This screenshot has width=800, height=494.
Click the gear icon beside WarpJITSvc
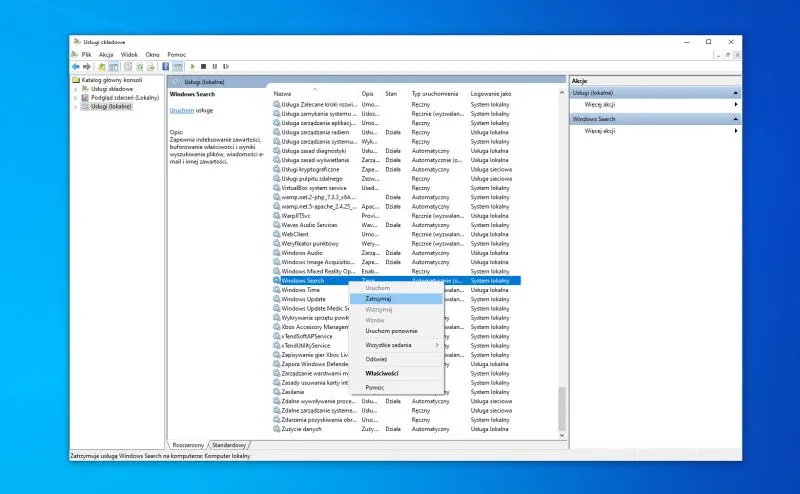(277, 216)
